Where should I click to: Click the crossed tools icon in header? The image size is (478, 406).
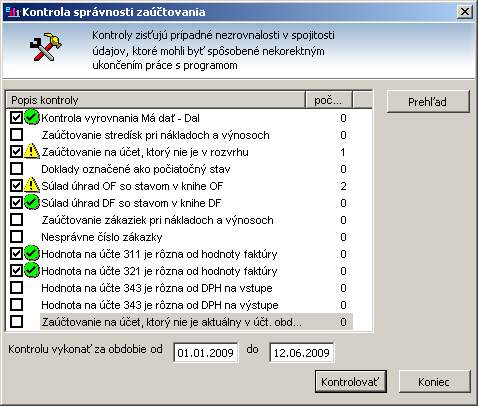coord(46,47)
